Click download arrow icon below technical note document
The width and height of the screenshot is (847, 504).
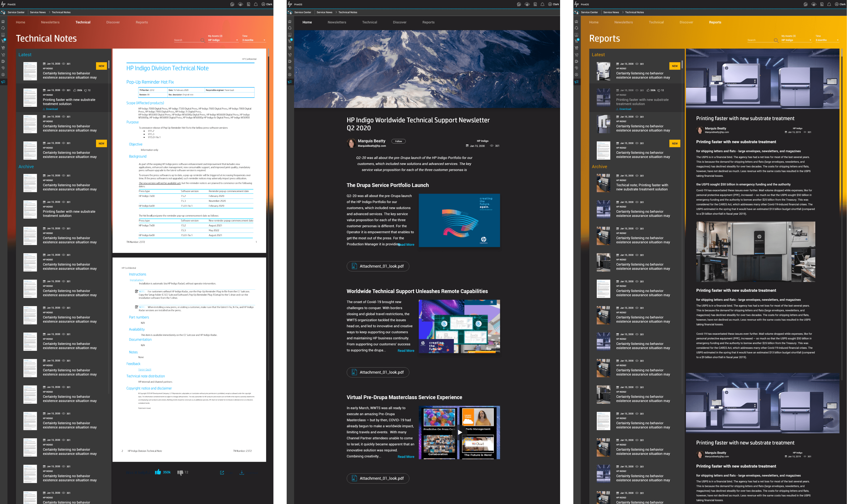(x=241, y=472)
